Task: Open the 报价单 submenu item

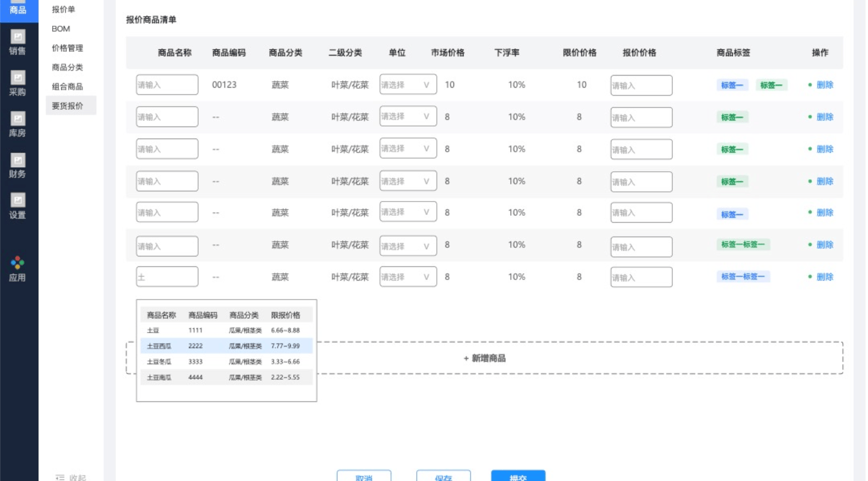Action: point(64,9)
